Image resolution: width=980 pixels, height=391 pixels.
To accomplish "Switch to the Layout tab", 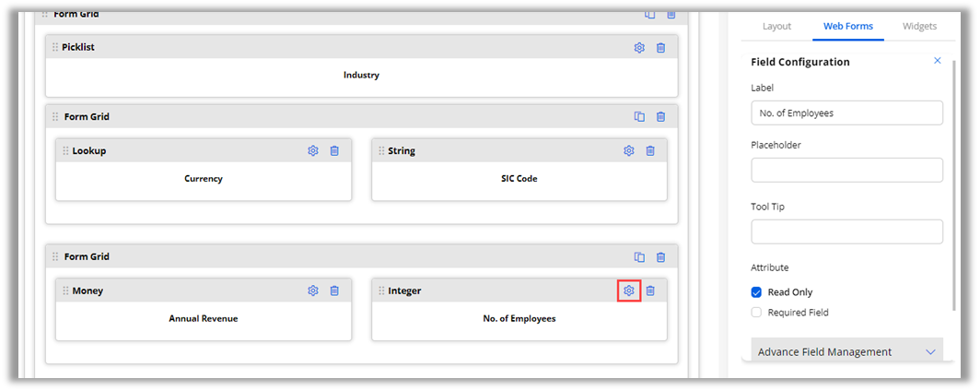I will tap(776, 27).
